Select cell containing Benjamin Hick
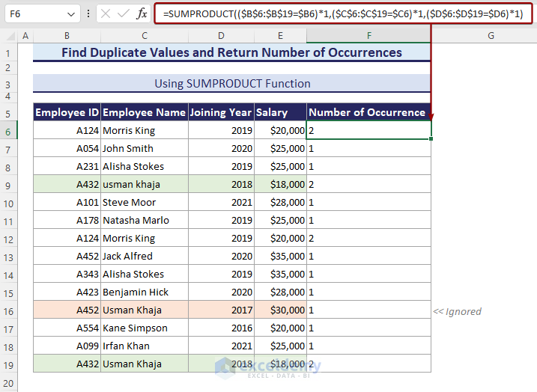Viewport: 537px width, 392px height. pyautogui.click(x=144, y=292)
